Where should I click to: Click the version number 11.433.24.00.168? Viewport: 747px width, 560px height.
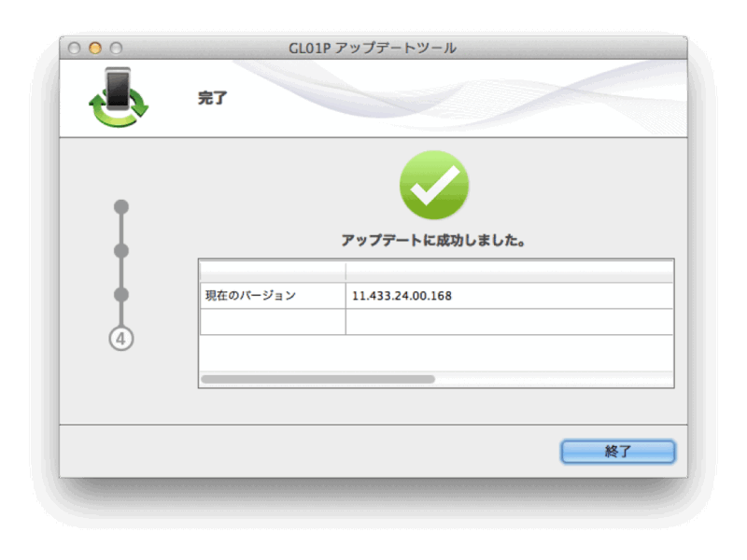click(x=403, y=294)
